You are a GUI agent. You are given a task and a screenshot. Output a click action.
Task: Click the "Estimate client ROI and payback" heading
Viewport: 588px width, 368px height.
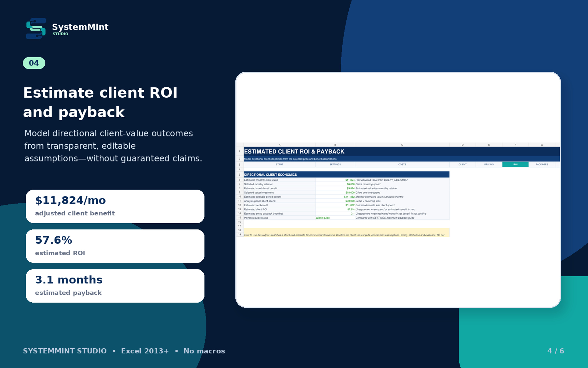click(x=100, y=102)
